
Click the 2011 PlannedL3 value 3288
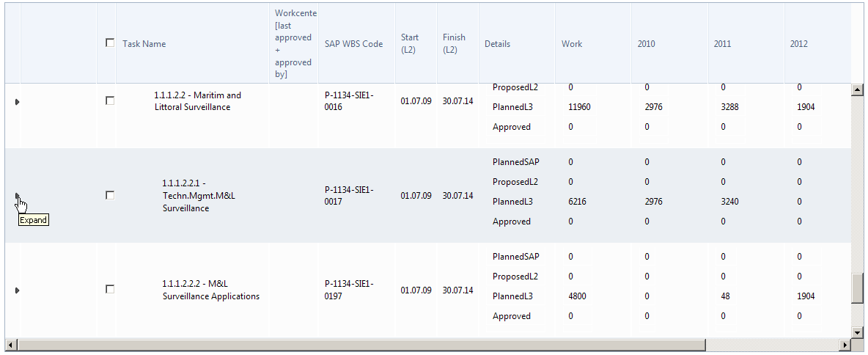[732, 107]
